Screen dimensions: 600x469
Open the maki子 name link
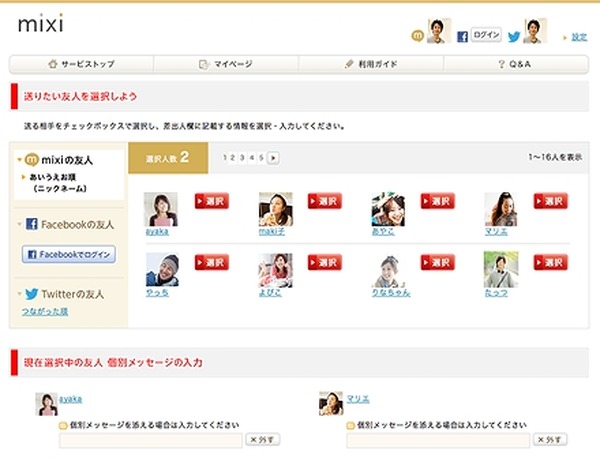pyautogui.click(x=272, y=232)
